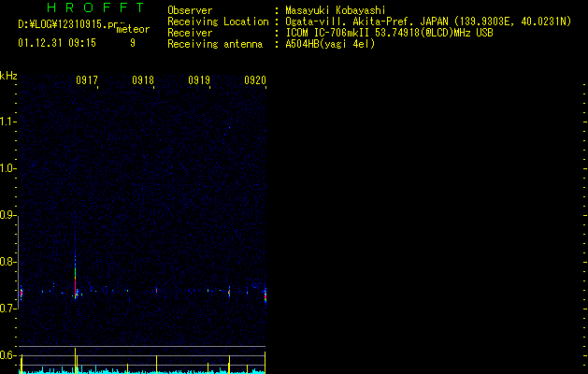
Task: Click the meteor count value 9
Action: pyautogui.click(x=133, y=43)
